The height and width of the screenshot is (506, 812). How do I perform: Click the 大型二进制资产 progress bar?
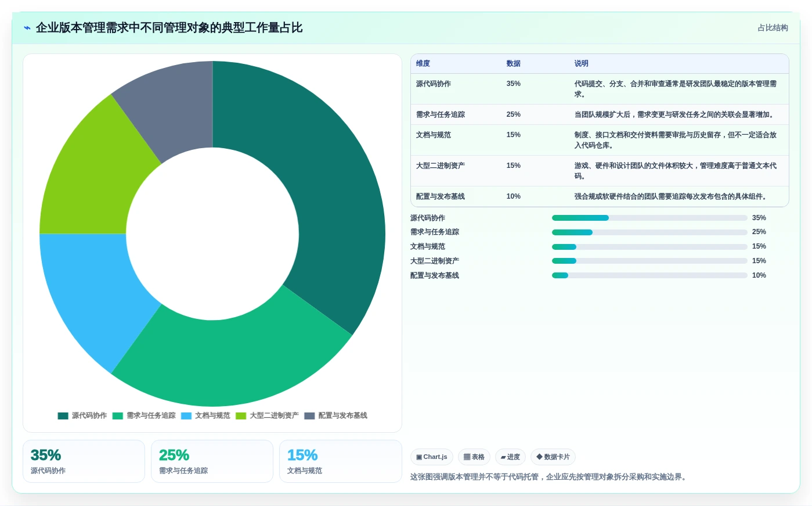(x=649, y=261)
